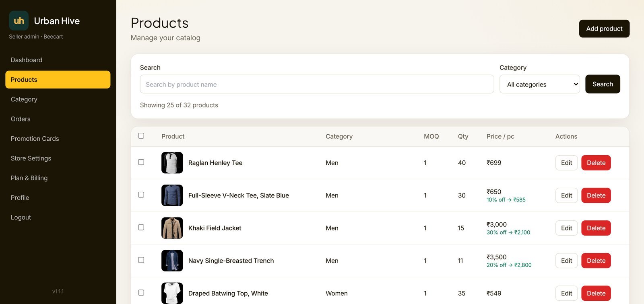The width and height of the screenshot is (644, 304).
Task: Click the Search button
Action: tap(603, 84)
